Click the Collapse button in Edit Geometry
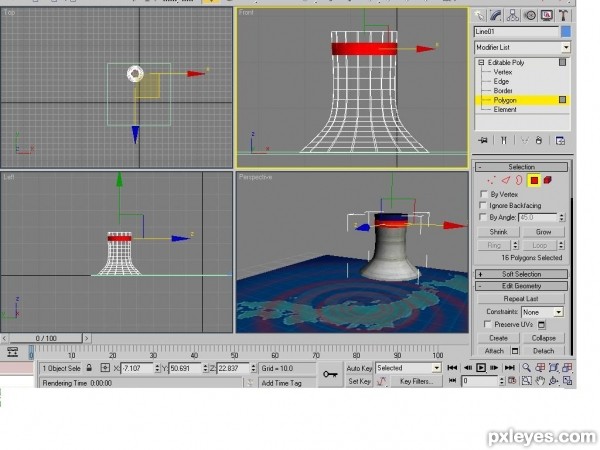The image size is (600, 450). click(x=543, y=338)
